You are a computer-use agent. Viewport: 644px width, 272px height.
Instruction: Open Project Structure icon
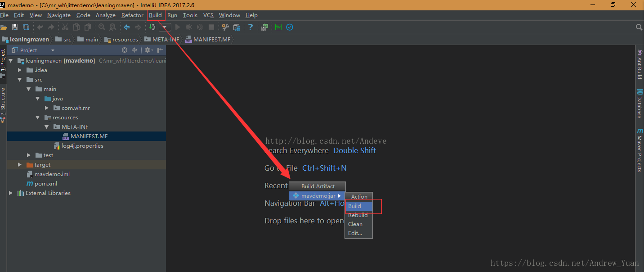(x=236, y=27)
